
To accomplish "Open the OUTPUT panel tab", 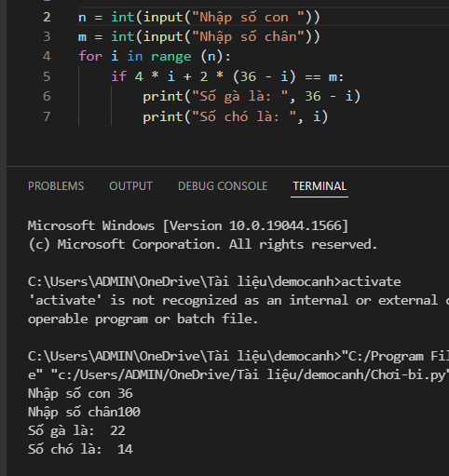I will coord(130,186).
